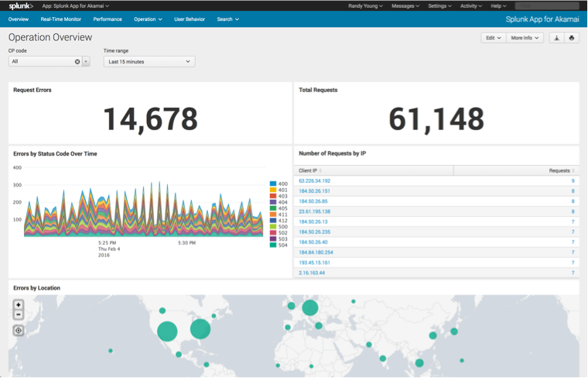Viewport: 588px width, 378px height.
Task: Click the 502 legend entry
Action: [x=279, y=232]
